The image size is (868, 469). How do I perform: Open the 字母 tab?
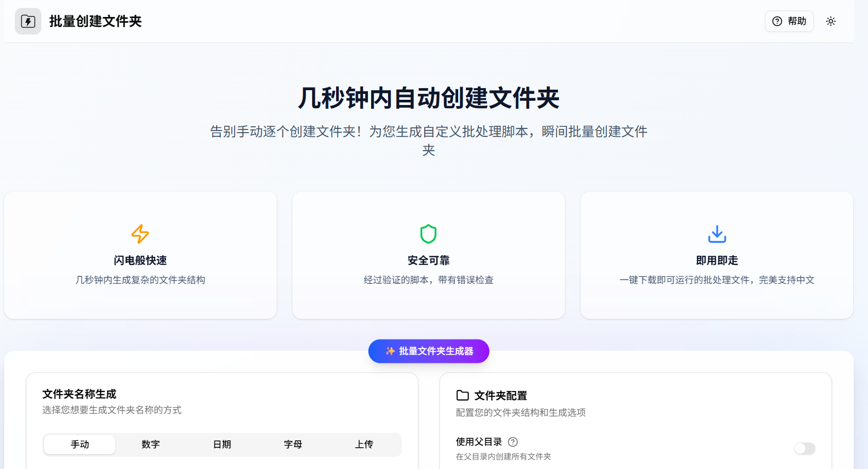[x=293, y=445]
